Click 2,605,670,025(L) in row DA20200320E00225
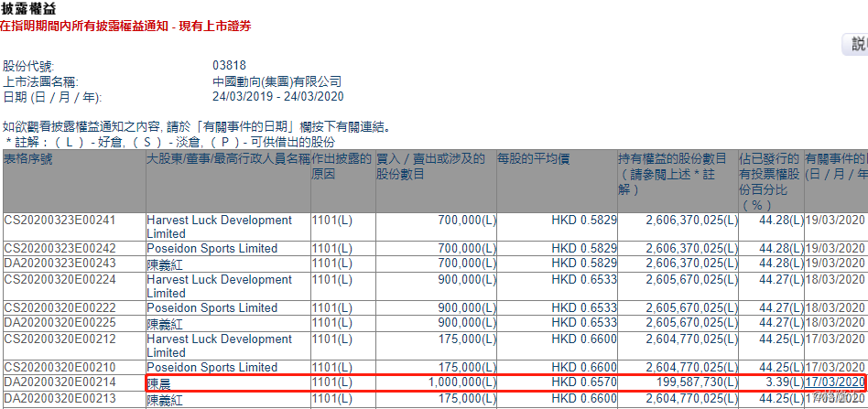 [692, 321]
